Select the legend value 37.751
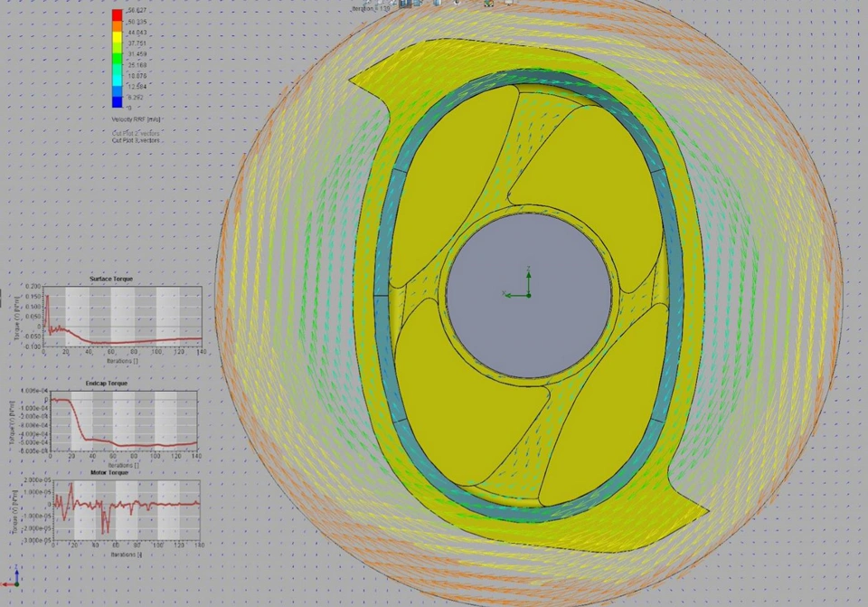The width and height of the screenshot is (868, 607). [137, 43]
